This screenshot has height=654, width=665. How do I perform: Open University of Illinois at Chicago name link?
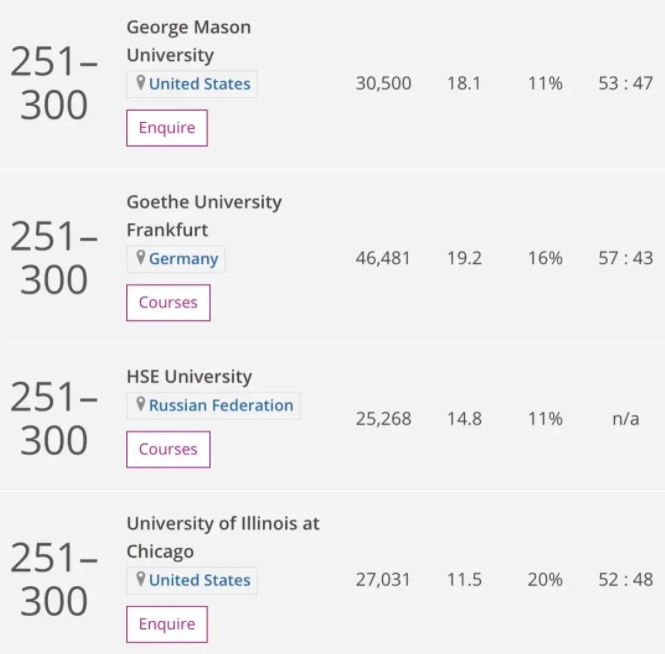(223, 537)
